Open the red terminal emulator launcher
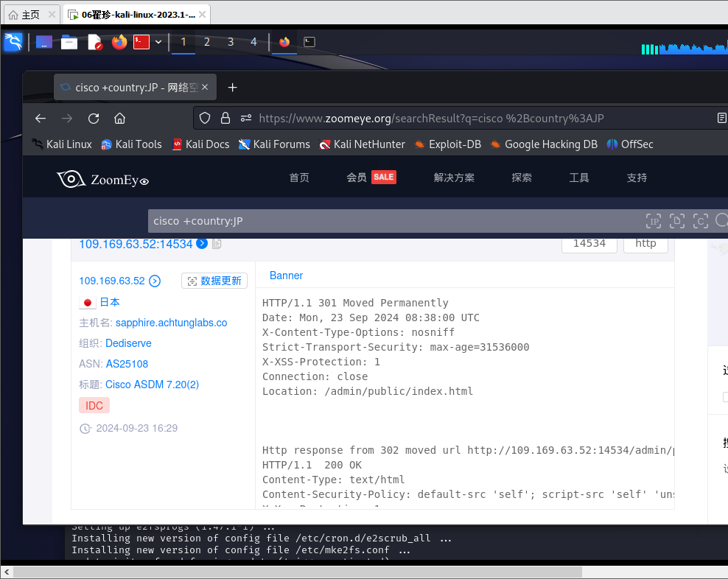This screenshot has width=728, height=579. pos(141,42)
